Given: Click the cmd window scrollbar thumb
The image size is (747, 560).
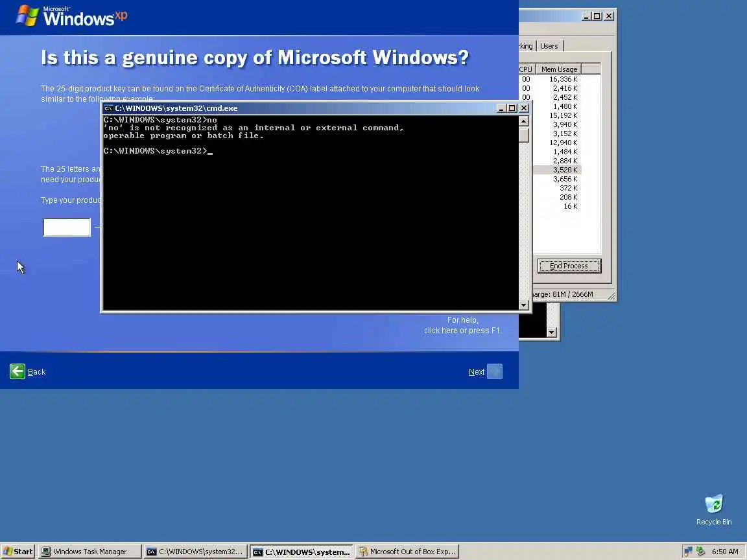Looking at the screenshot, I should (x=523, y=135).
